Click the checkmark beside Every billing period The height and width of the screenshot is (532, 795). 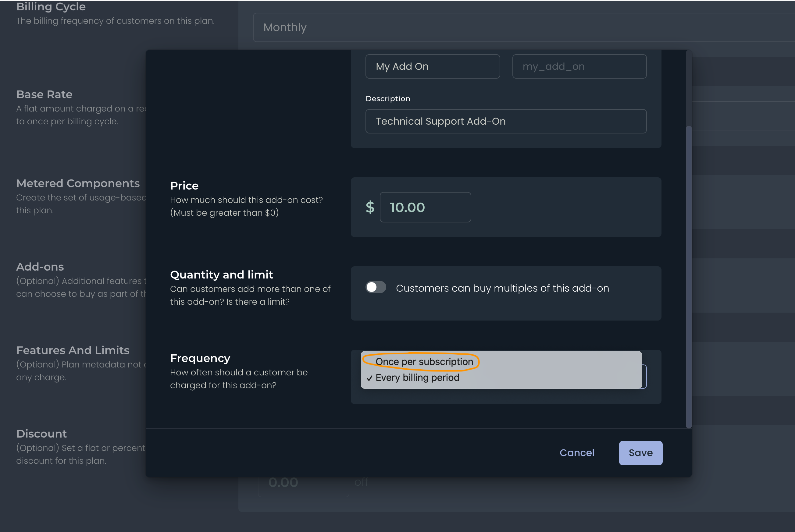coord(369,378)
